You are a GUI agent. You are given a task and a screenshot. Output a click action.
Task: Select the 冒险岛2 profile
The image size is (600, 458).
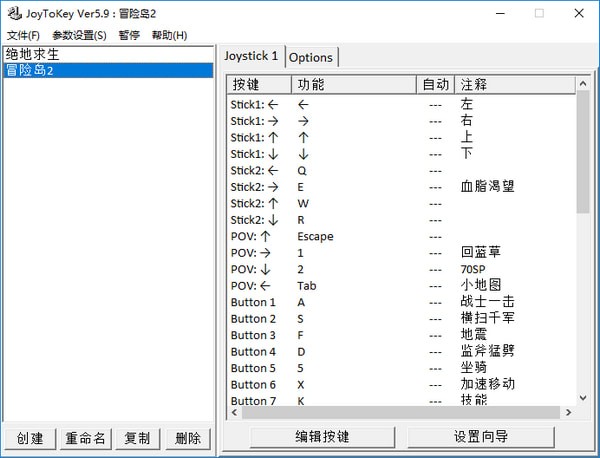(29, 70)
